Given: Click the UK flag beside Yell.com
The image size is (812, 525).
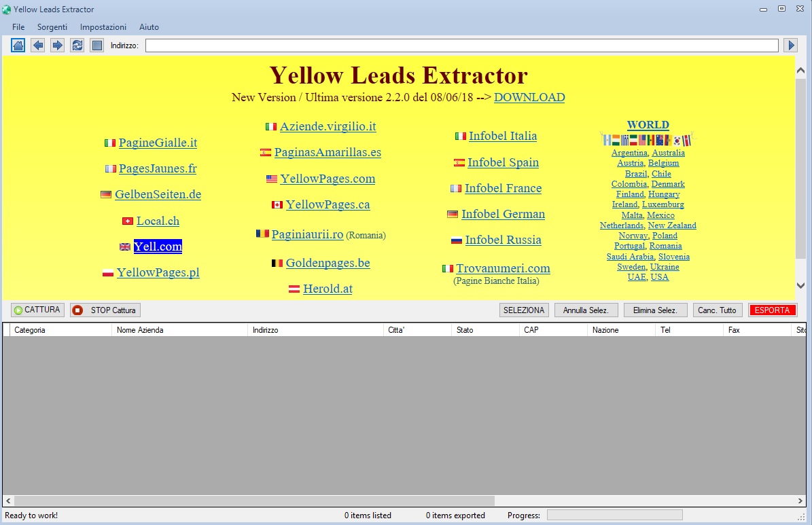Looking at the screenshot, I should click(x=125, y=247).
